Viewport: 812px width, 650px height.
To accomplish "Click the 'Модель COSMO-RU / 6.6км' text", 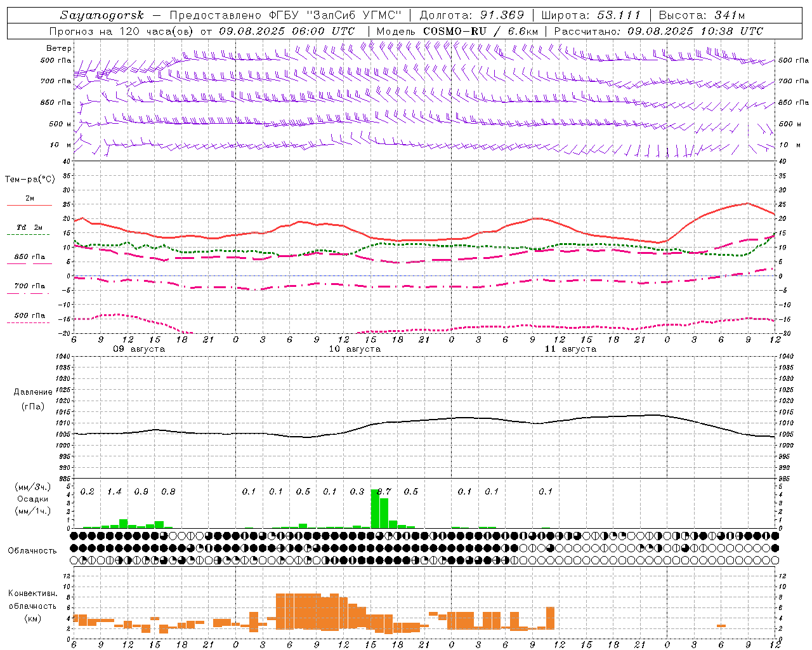I will coord(457,31).
